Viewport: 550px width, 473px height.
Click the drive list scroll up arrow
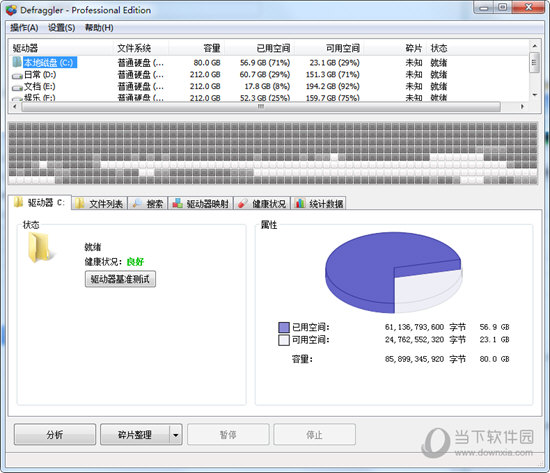535,46
